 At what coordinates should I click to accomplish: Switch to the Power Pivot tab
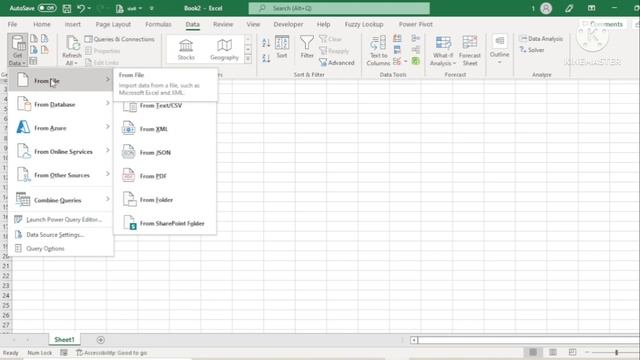[x=416, y=24]
